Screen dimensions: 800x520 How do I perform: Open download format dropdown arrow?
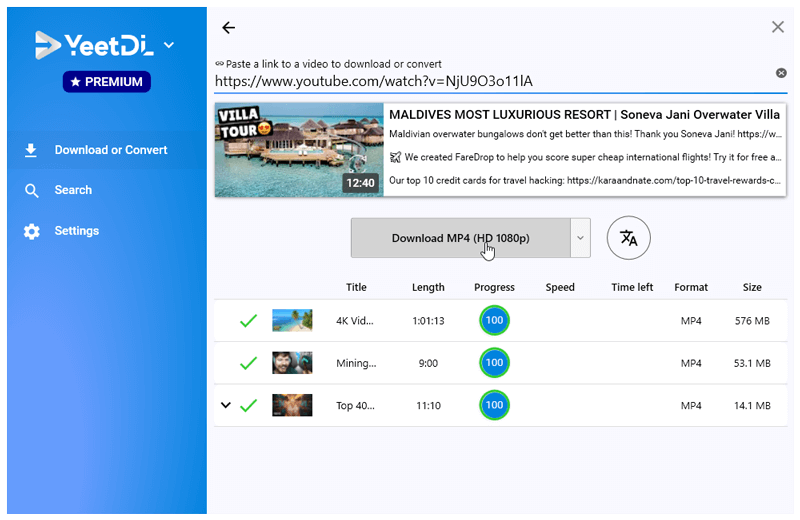[580, 238]
